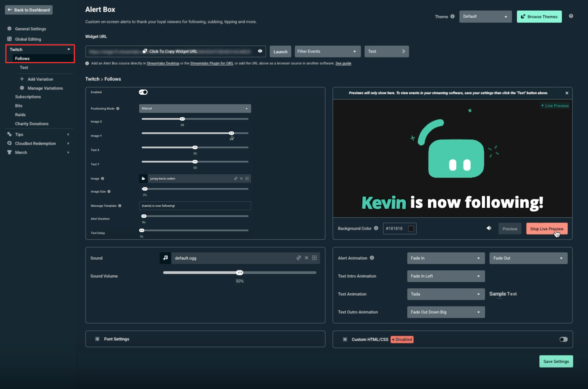Toggle the Enabled switch off
Viewport: 588px width, 389px height.
click(x=143, y=92)
